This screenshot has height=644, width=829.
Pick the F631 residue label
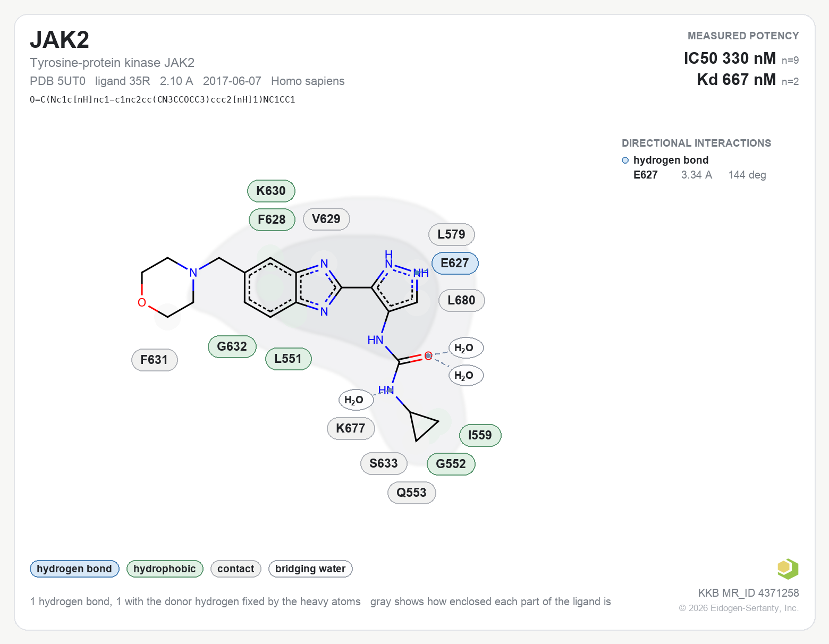pos(154,360)
